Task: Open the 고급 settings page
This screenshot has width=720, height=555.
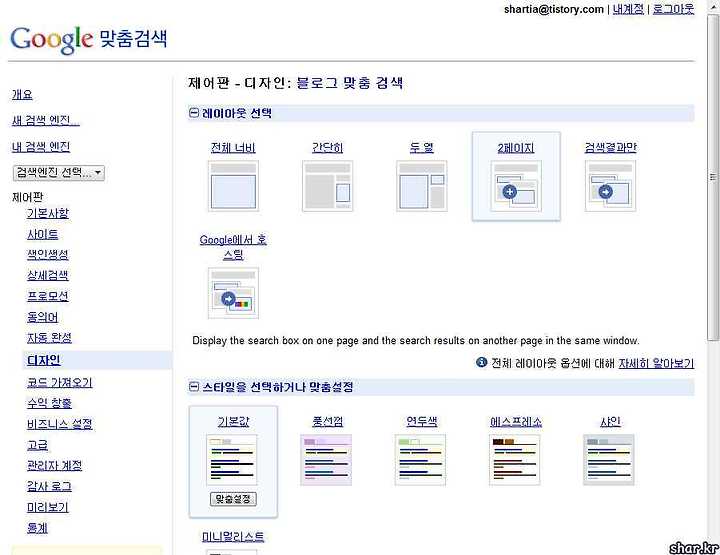Action: [x=38, y=445]
